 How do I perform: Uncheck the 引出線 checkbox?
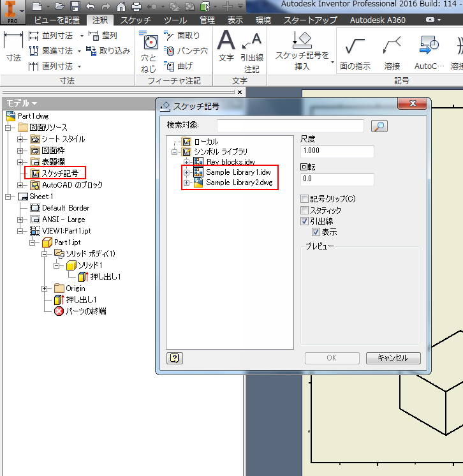coord(304,221)
